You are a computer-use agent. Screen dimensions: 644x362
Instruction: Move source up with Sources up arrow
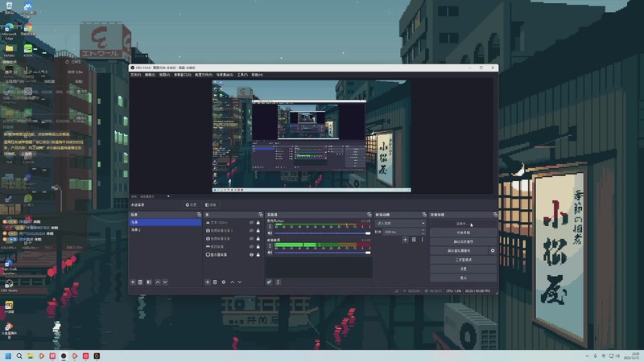coord(233,282)
